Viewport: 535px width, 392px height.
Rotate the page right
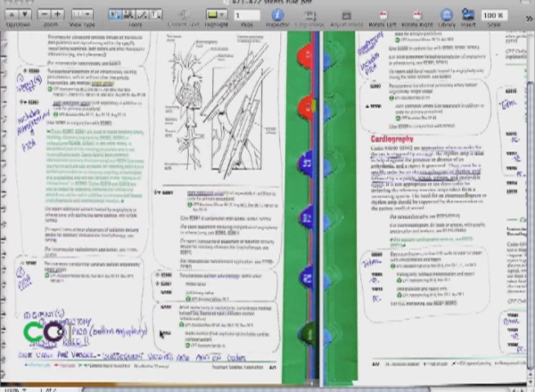click(x=417, y=15)
